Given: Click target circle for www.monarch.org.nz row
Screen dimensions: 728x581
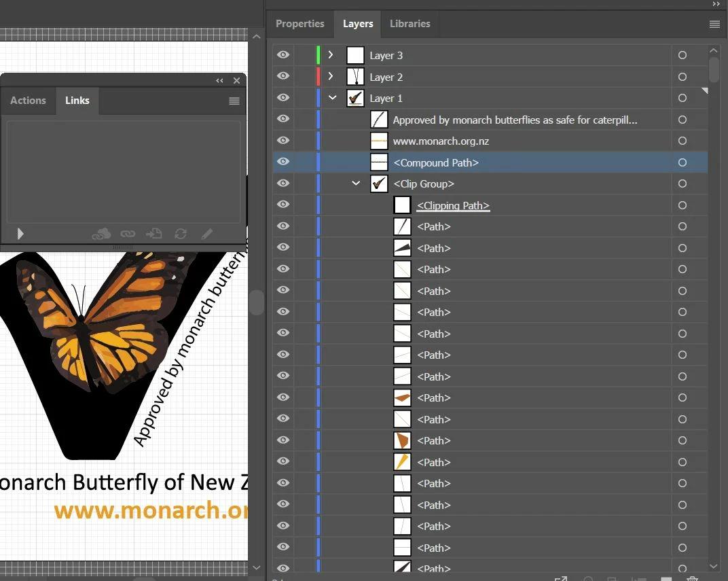Looking at the screenshot, I should pyautogui.click(x=682, y=141).
